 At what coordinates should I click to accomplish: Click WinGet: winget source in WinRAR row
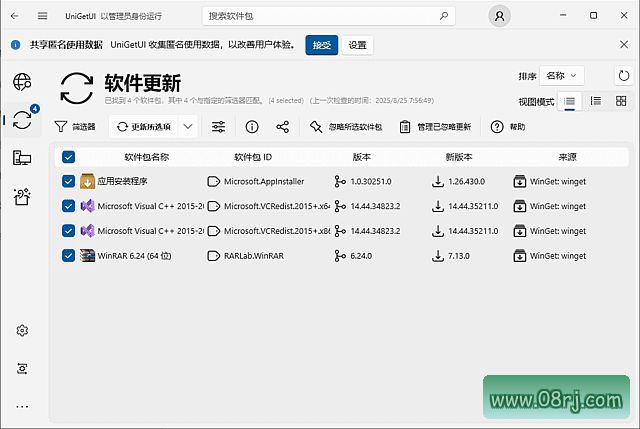click(x=558, y=256)
